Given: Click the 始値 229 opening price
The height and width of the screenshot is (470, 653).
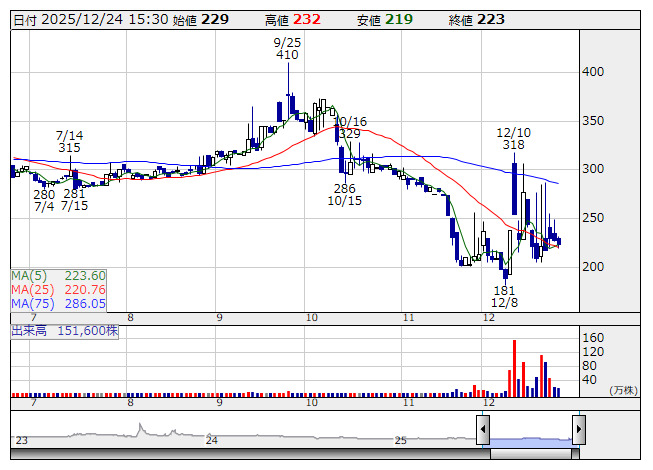Looking at the screenshot, I should tap(200, 20).
